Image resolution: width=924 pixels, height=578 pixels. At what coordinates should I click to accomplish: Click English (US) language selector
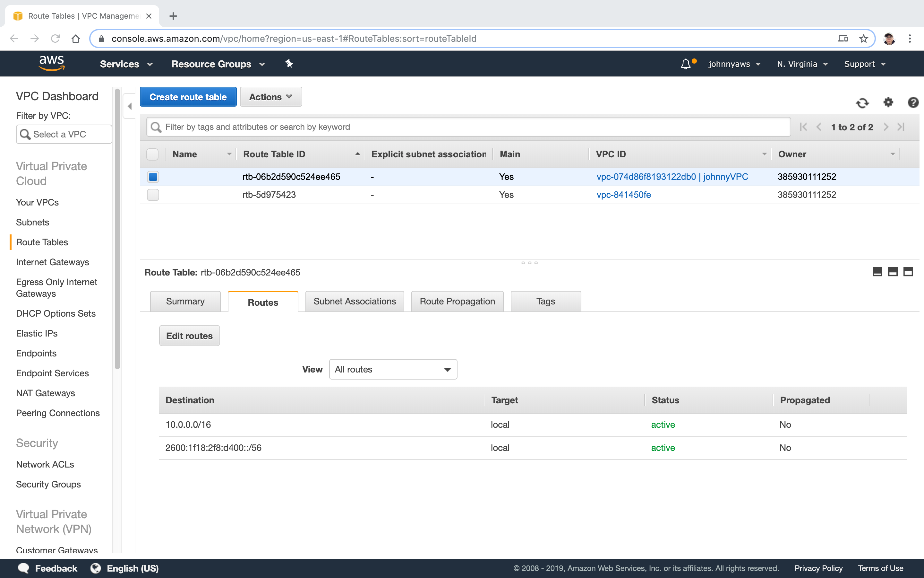[133, 568]
